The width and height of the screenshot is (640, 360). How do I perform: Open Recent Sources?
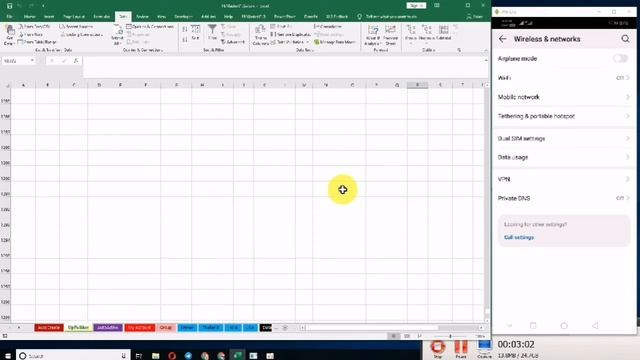[x=76, y=27]
